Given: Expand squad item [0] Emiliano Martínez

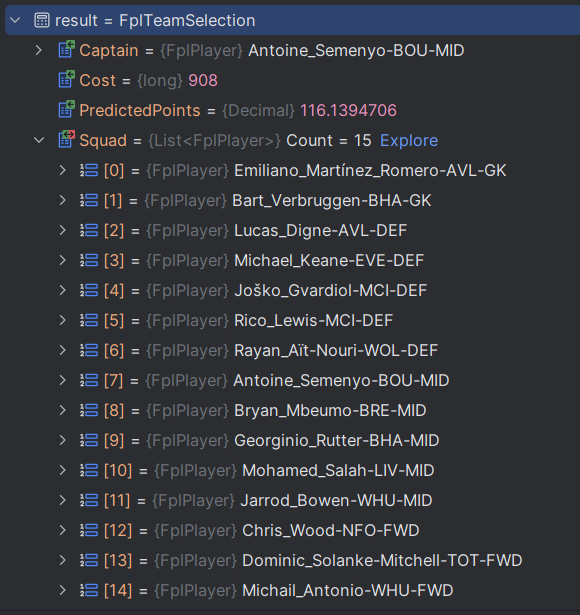Looking at the screenshot, I should click(62, 170).
